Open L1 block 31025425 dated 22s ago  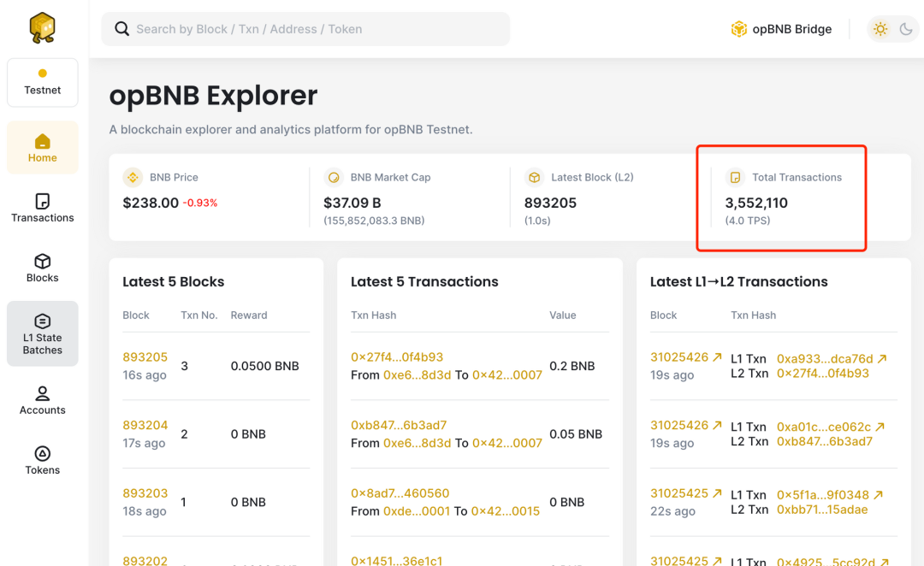coord(679,493)
